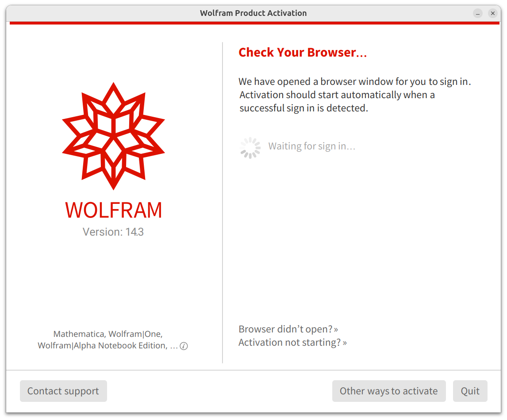Follow the "Activation not starting?" link

292,343
